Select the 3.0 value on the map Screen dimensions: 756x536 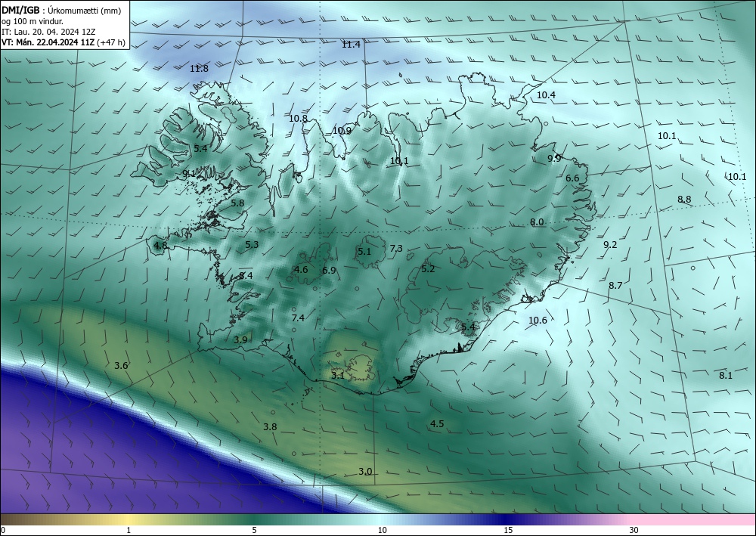point(365,471)
